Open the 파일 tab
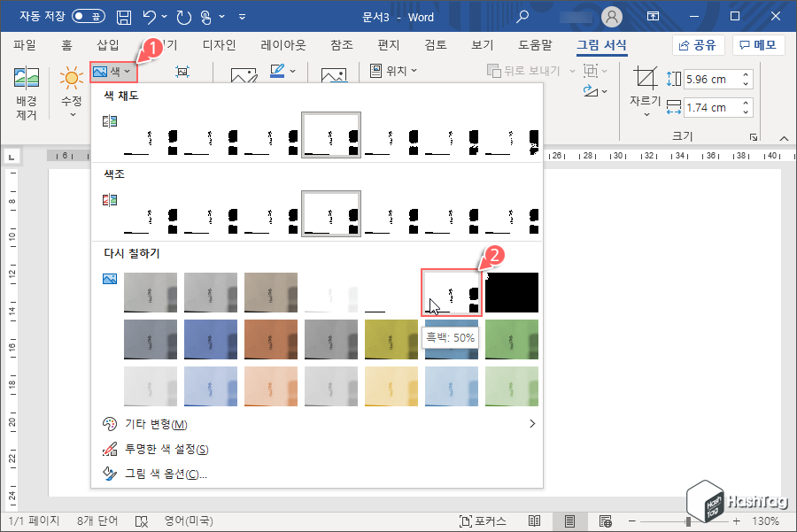The image size is (797, 532). pyautogui.click(x=25, y=45)
